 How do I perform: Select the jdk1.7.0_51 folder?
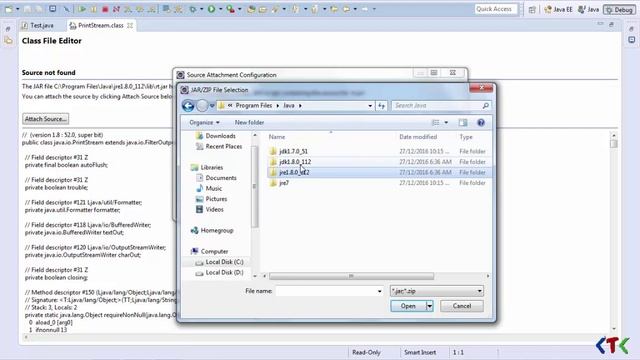(380, 151)
